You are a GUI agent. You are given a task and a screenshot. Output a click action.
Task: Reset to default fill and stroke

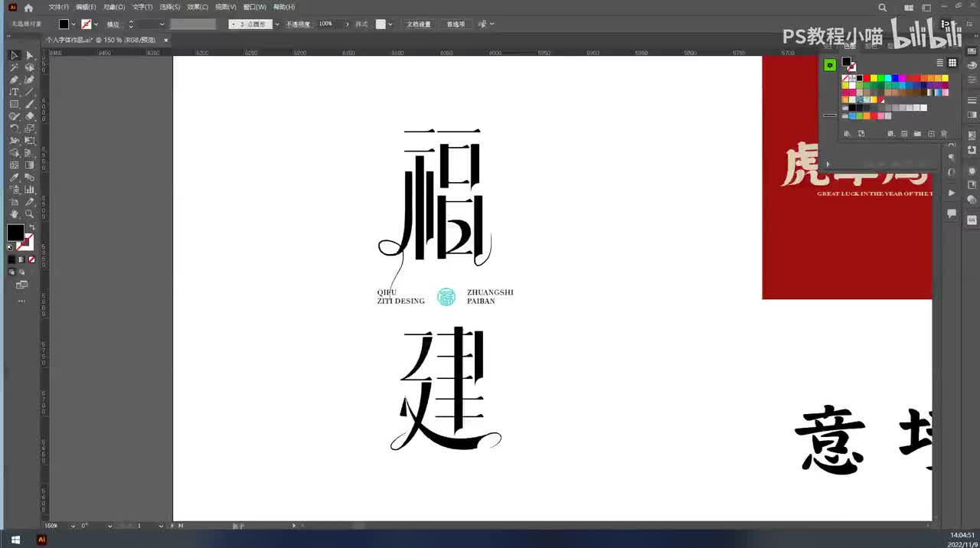[x=10, y=246]
